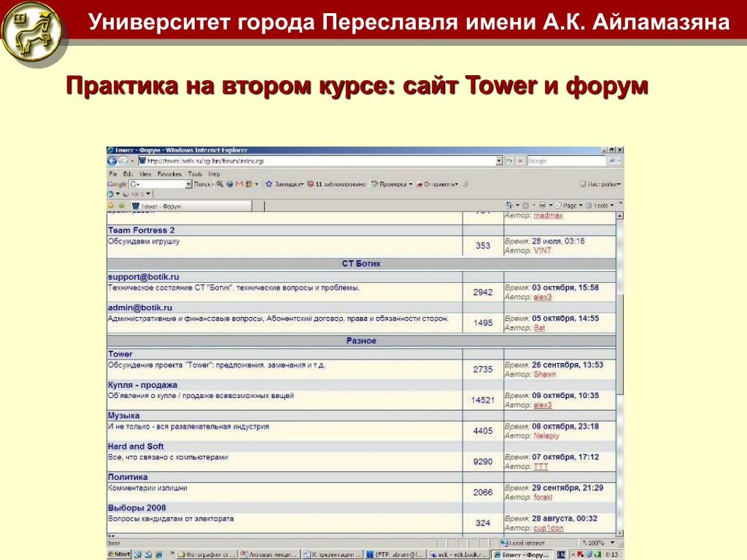Viewport: 747px width, 560px height.
Task: Click the vertical scrollbar thumb
Action: pyautogui.click(x=620, y=344)
